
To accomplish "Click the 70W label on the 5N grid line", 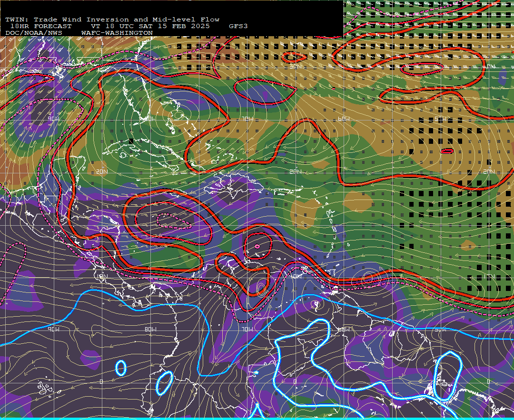I will click(247, 329).
